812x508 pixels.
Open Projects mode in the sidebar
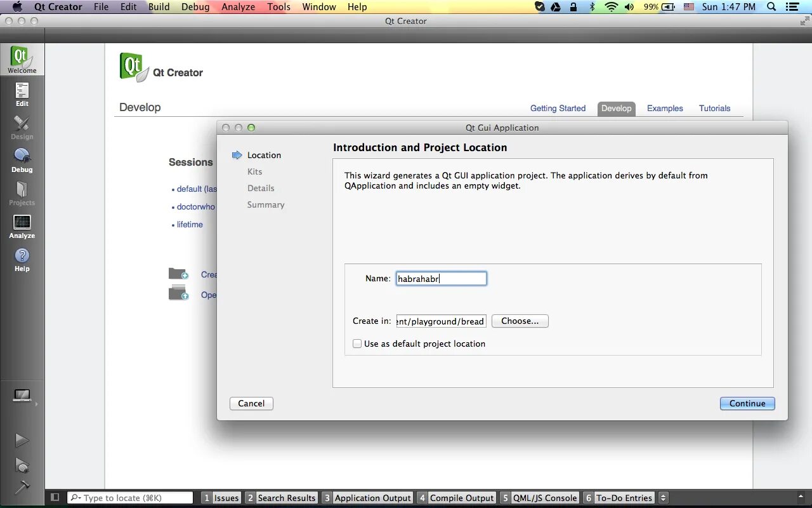22,193
